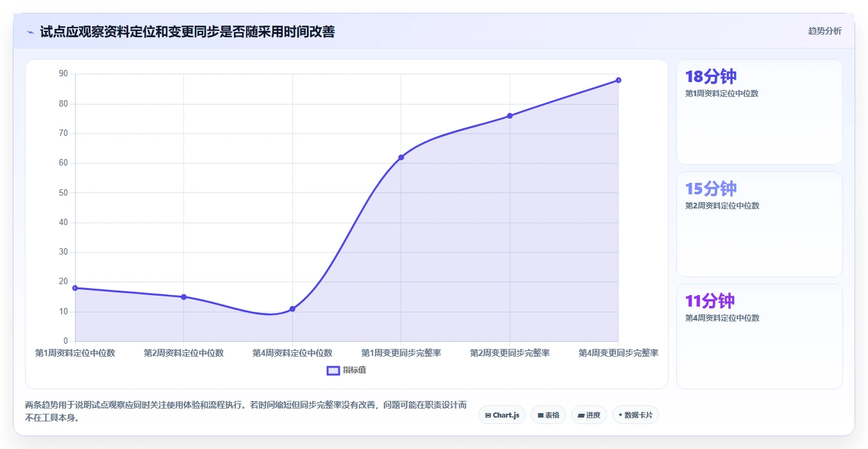Viewport: 868px width, 449px height.
Task: Click the y-axis value 90
Action: click(63, 74)
